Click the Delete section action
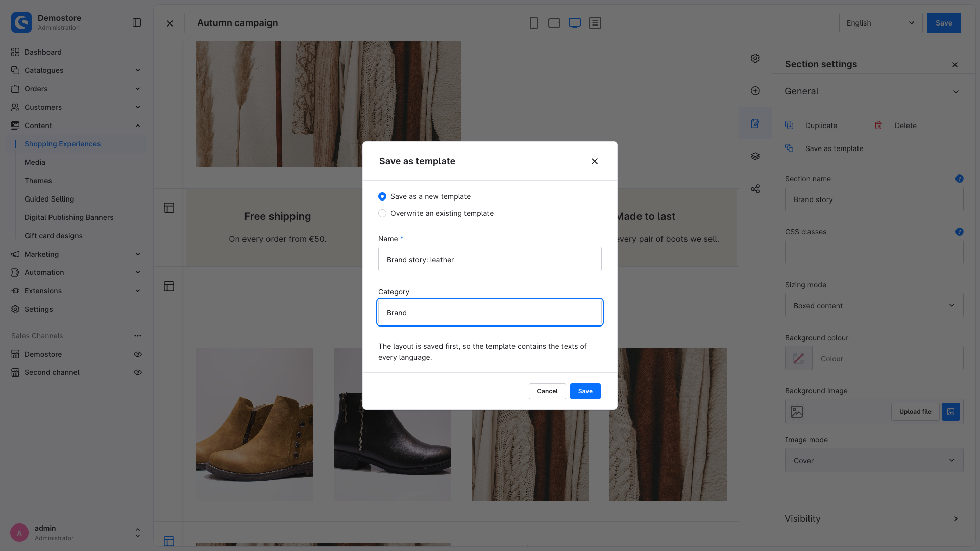Viewport: 980px width, 551px height. pos(896,126)
